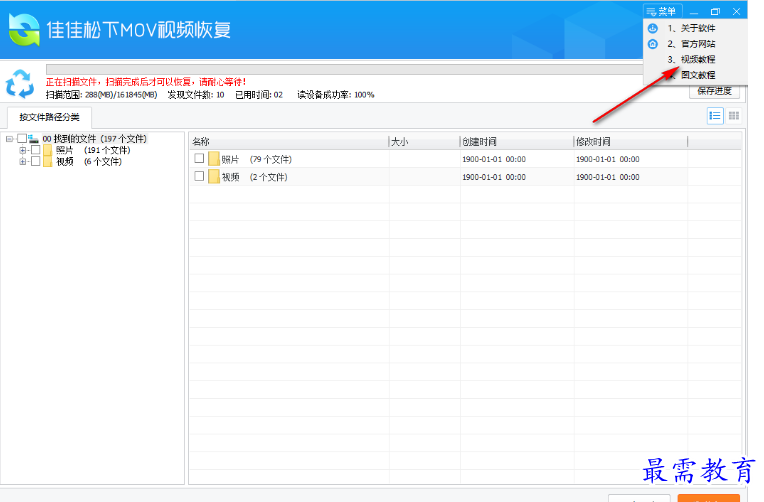Select the 按文件路径分类 tab

coord(47,117)
